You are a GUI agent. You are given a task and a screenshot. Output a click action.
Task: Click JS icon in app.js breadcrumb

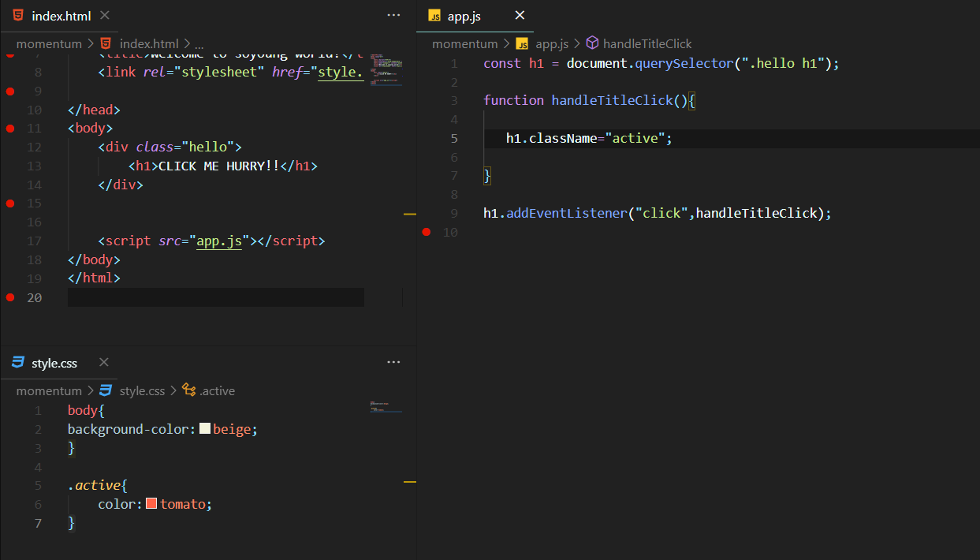click(522, 43)
